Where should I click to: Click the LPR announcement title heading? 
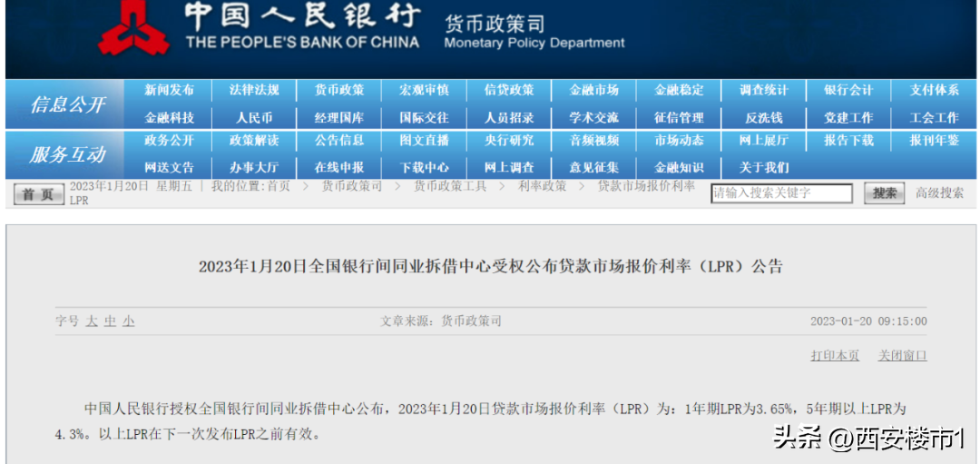click(x=491, y=267)
